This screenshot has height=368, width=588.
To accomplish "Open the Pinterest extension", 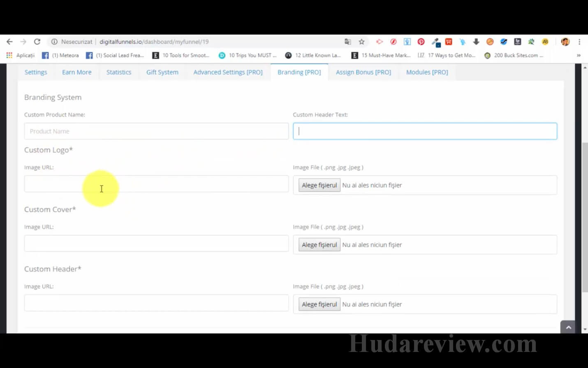I will tap(421, 42).
